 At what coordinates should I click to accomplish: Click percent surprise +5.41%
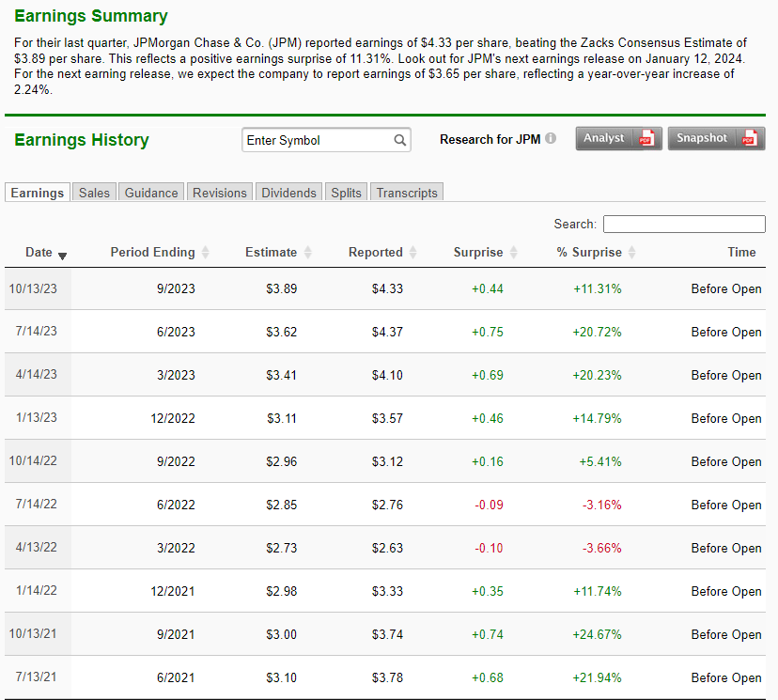coord(600,461)
